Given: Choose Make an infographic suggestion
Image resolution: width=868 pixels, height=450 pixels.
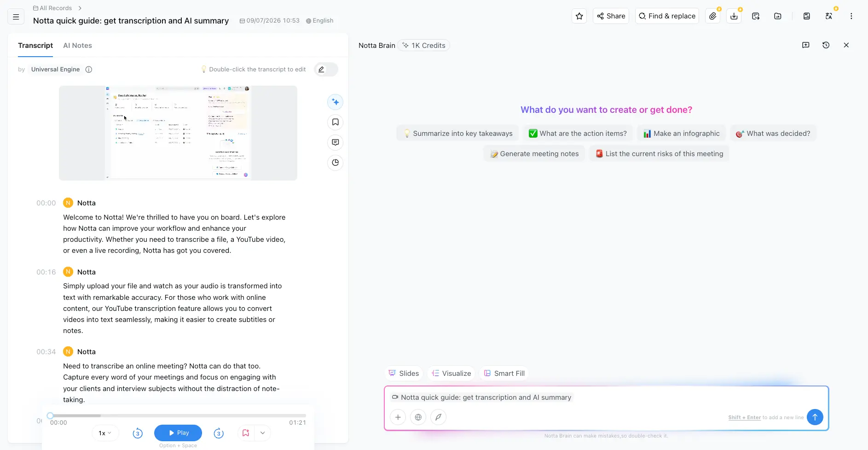Looking at the screenshot, I should 681,134.
